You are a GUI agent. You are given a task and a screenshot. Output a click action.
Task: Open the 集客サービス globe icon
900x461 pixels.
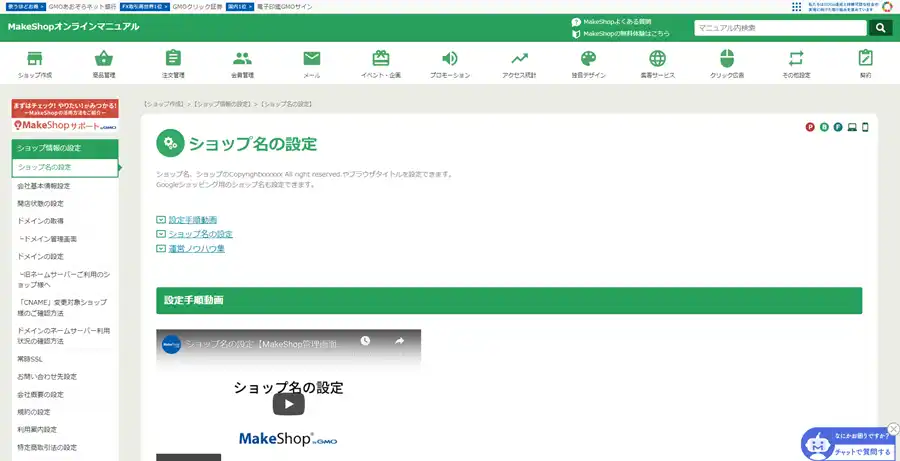tap(658, 59)
